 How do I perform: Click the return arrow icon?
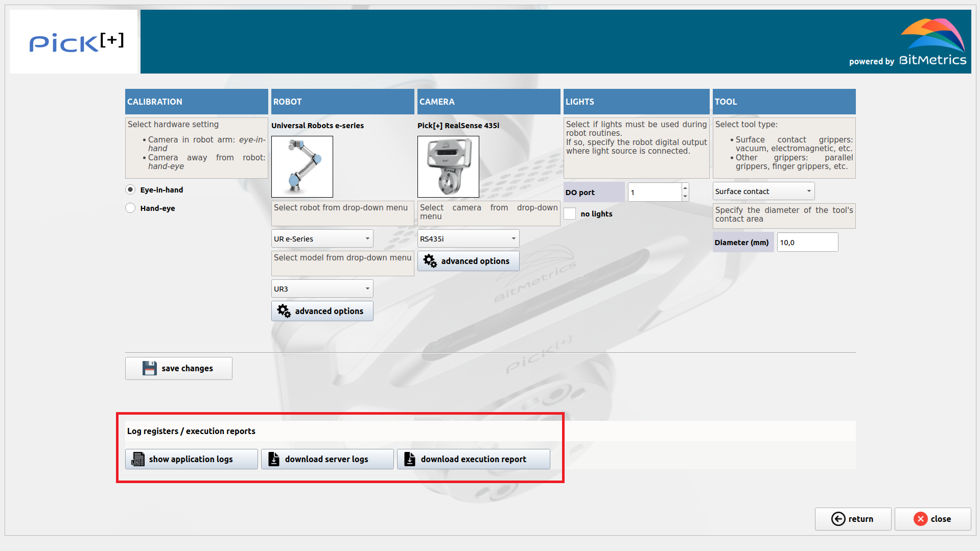(x=838, y=519)
